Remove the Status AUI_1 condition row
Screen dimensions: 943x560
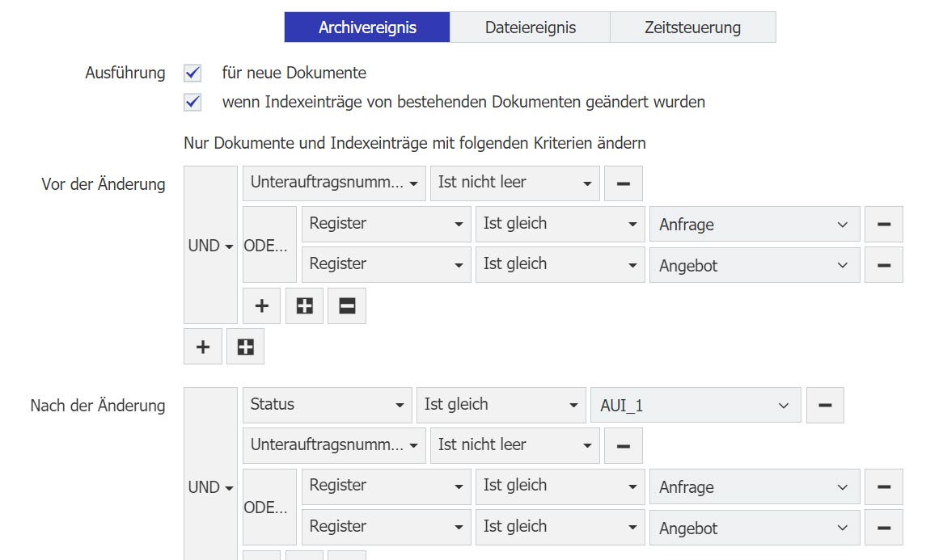pos(825,405)
